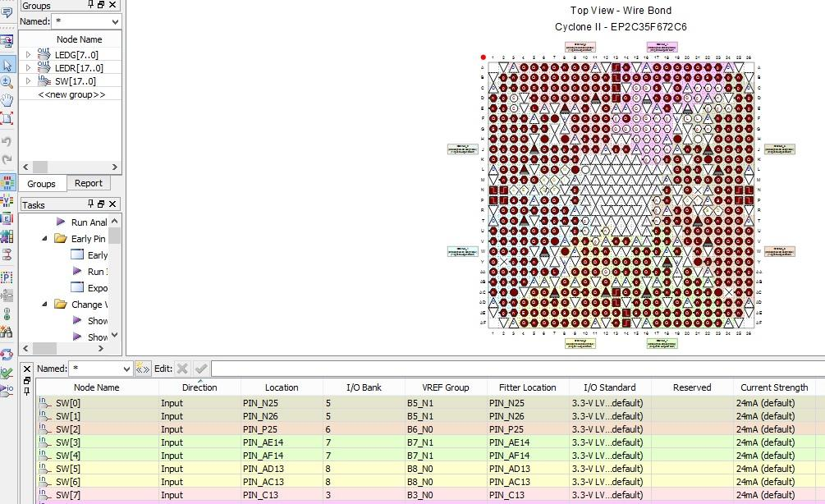825x504 pixels.
Task: Select the SW[7] node name
Action: point(68,495)
